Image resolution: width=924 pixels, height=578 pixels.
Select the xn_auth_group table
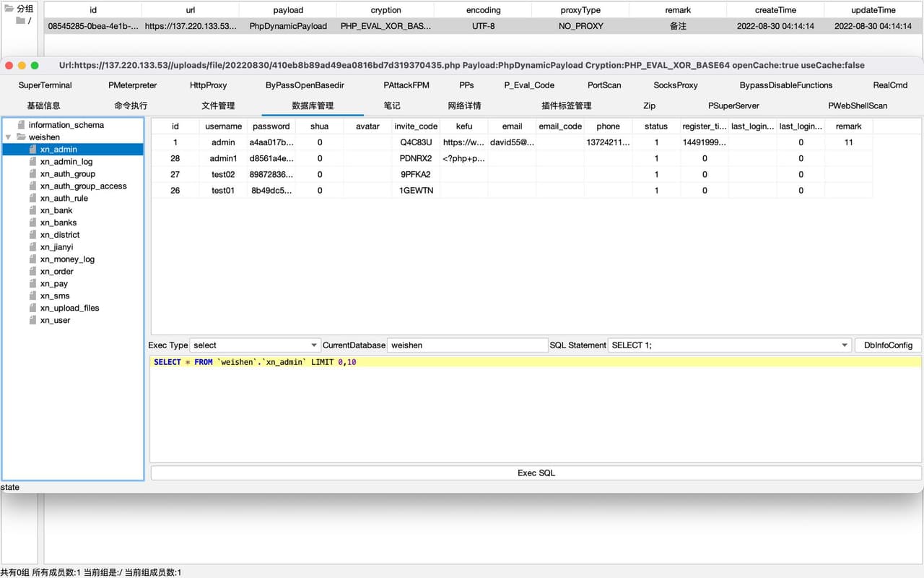coord(68,174)
